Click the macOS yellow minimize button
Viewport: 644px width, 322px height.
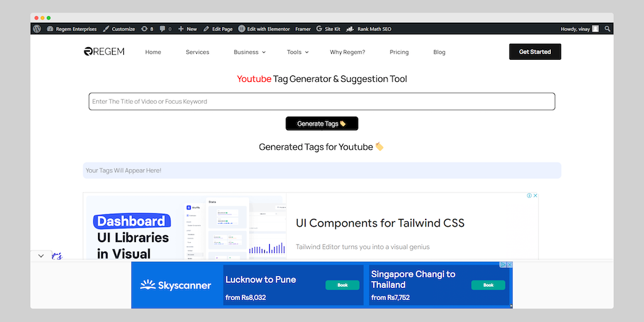click(x=42, y=18)
